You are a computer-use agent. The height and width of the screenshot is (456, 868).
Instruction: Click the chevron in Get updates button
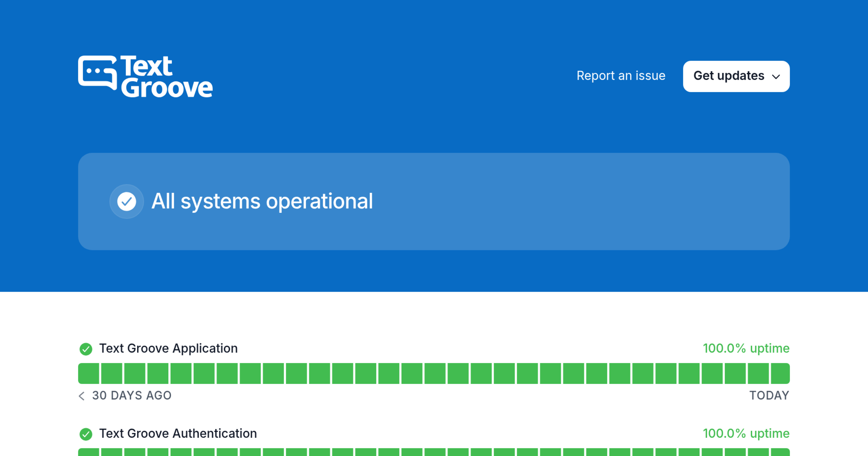click(x=775, y=77)
